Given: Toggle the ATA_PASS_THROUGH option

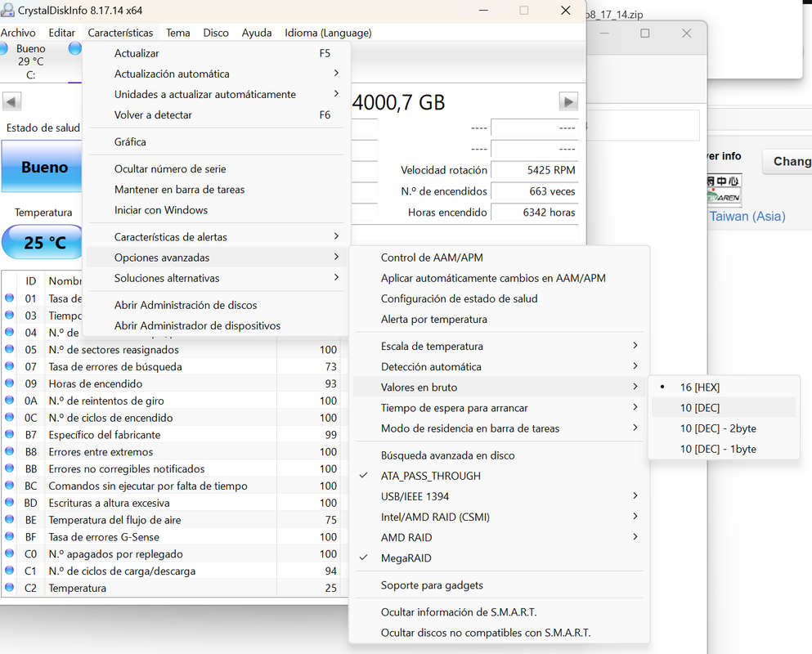Looking at the screenshot, I should 499,476.
